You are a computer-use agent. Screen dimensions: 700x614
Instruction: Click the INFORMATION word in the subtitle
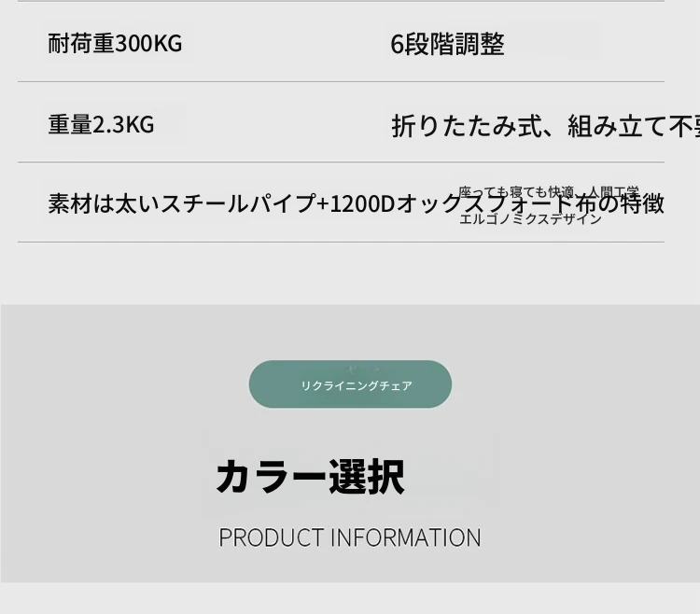tap(406, 537)
